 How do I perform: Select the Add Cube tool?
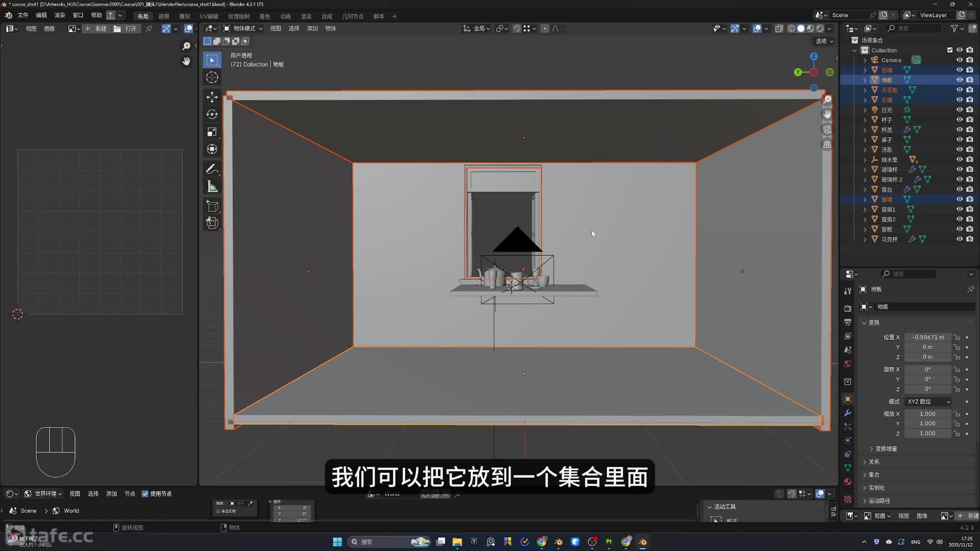pos(212,206)
